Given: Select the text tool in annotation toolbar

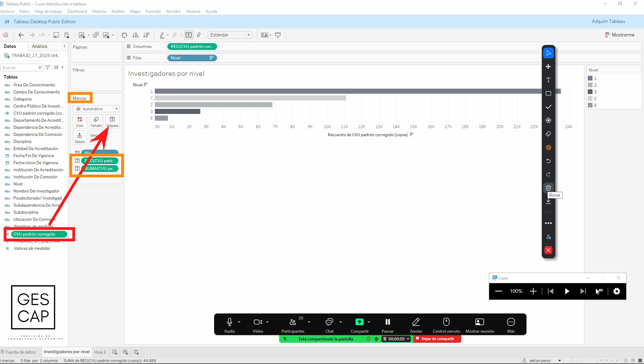Looking at the screenshot, I should click(548, 80).
